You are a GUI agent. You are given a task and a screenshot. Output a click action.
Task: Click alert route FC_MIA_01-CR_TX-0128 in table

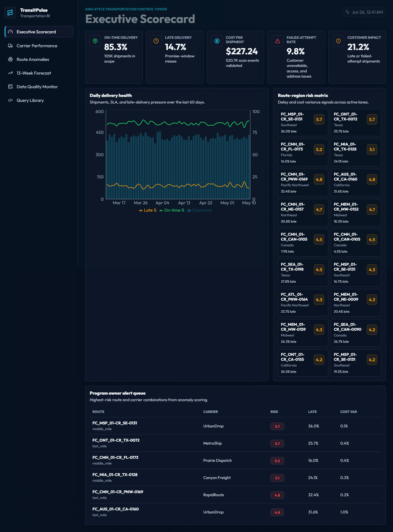click(x=115, y=475)
